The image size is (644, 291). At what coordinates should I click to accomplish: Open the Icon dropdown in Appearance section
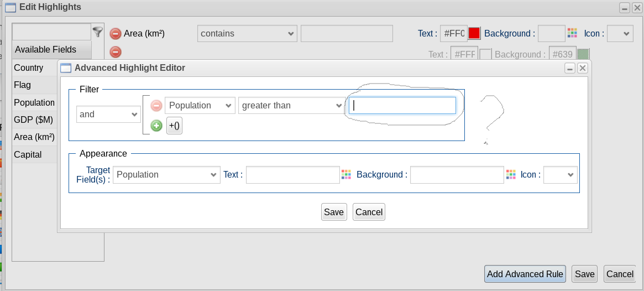pyautogui.click(x=560, y=175)
